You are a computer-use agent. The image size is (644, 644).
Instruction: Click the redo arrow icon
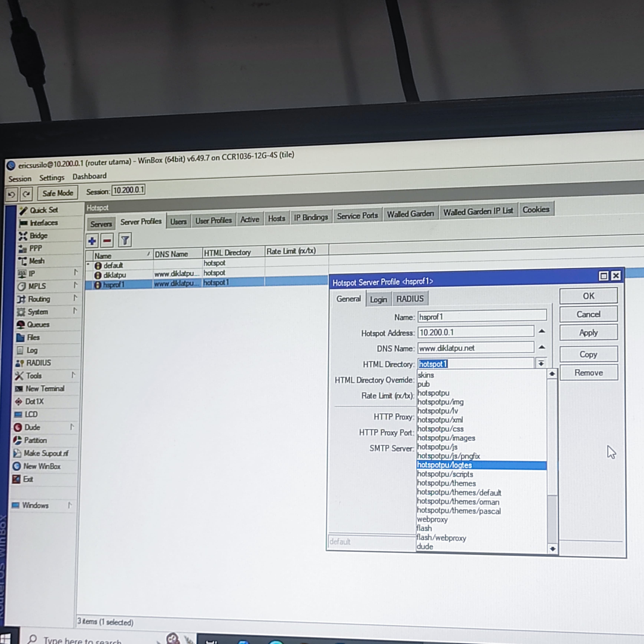click(26, 194)
